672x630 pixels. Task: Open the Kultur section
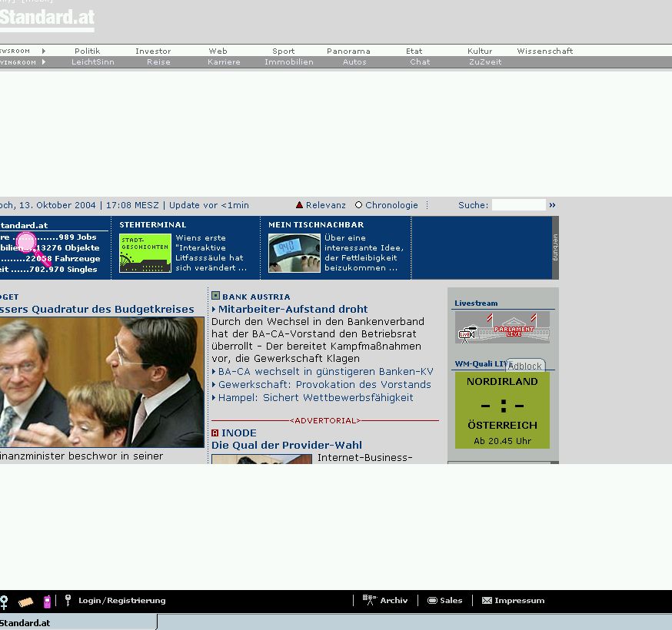480,51
